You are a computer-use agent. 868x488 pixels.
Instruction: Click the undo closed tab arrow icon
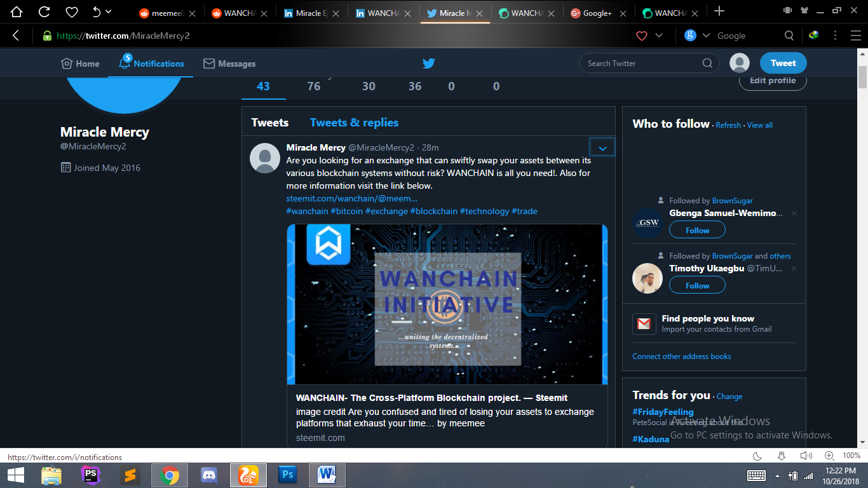(x=97, y=11)
